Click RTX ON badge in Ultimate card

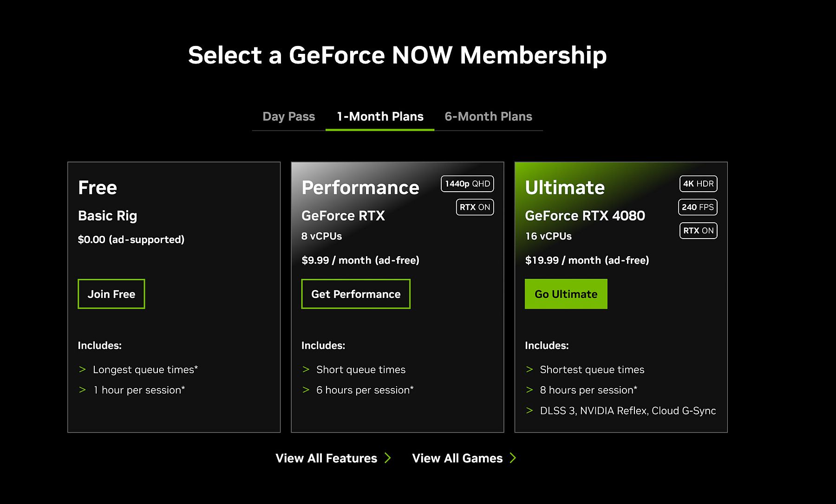[698, 231]
